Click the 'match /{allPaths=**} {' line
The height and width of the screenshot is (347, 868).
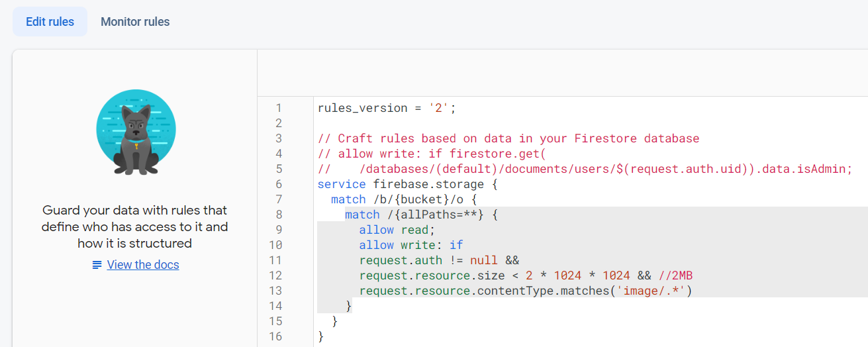tap(421, 215)
